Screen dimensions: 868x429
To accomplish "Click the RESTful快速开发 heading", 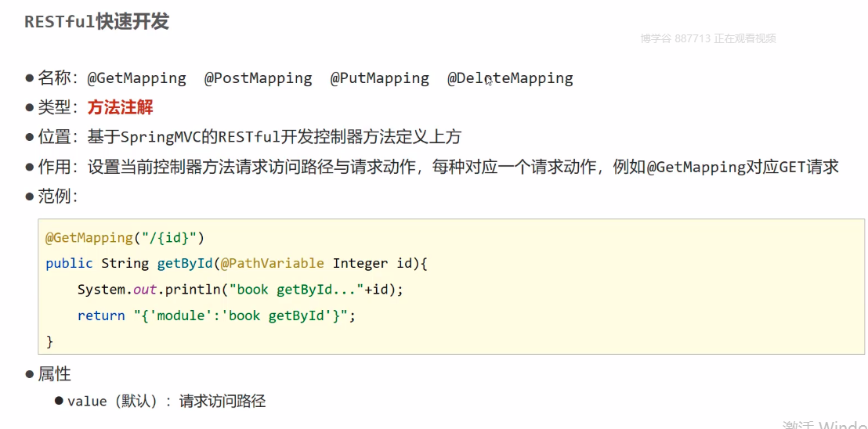I will point(96,21).
